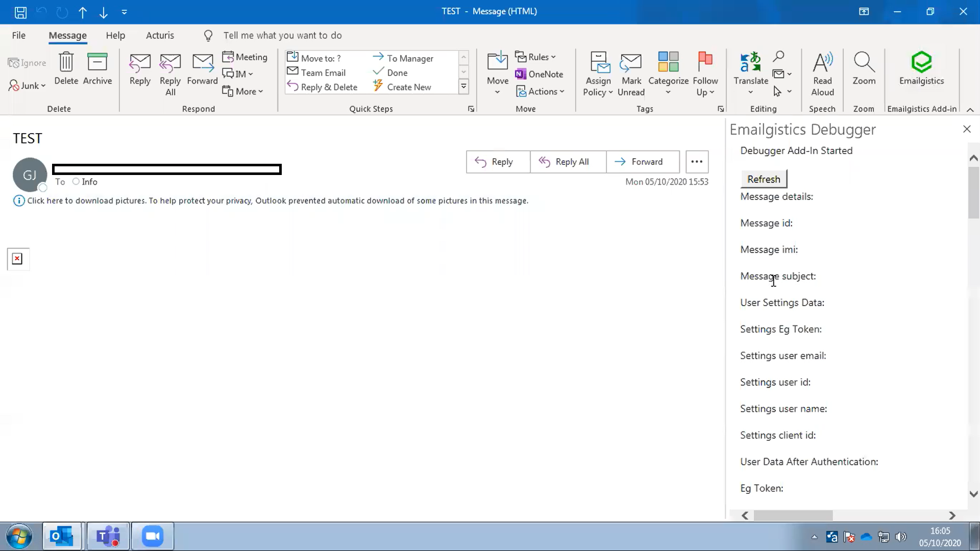The width and height of the screenshot is (980, 551).
Task: Open the Categorize color menu
Action: tap(668, 74)
